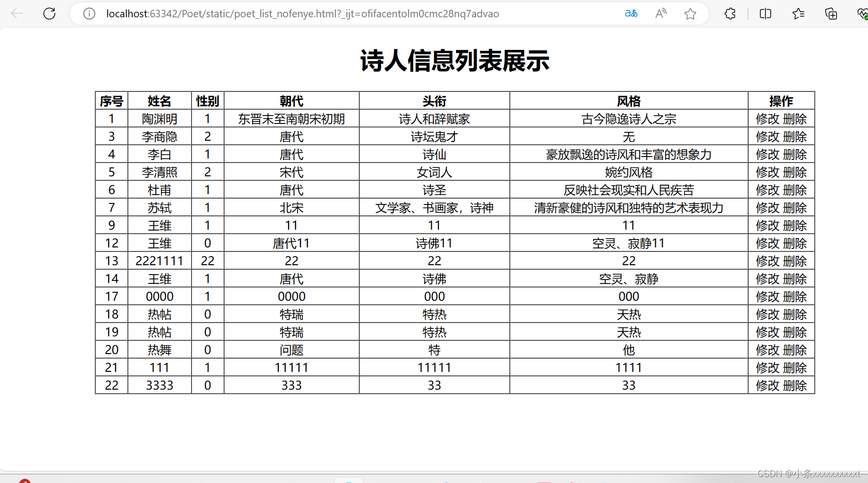
Task: Select the cell 清新豪健的诗风和独特的艺术表现力
Action: point(629,208)
